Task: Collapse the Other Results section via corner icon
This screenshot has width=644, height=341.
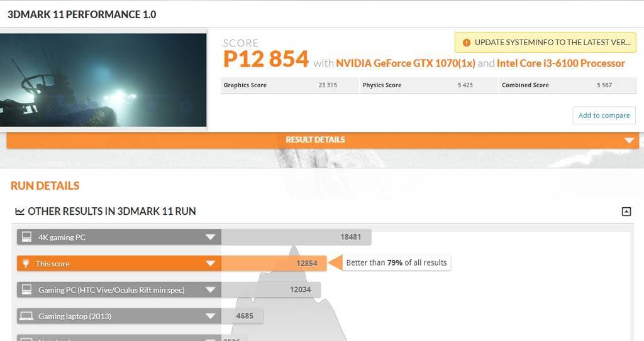Action: [626, 212]
